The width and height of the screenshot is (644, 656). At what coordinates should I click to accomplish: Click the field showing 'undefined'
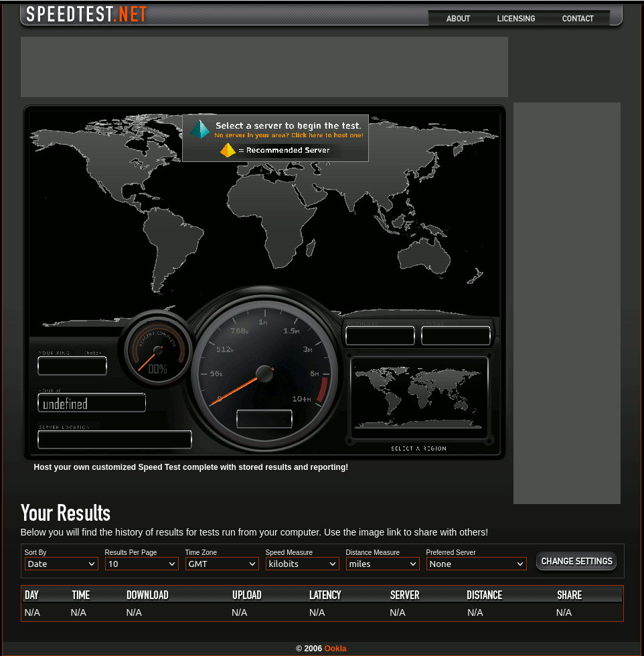(x=92, y=402)
